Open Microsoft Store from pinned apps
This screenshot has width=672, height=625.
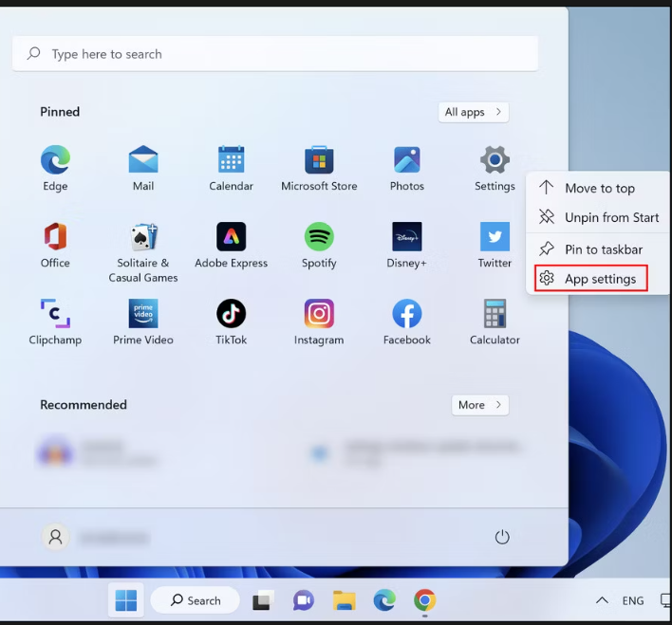[x=319, y=169]
